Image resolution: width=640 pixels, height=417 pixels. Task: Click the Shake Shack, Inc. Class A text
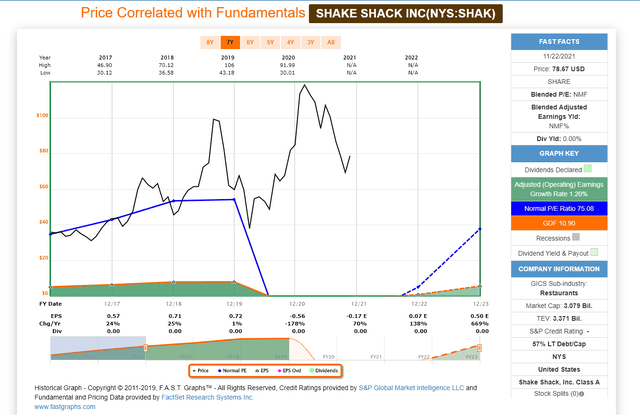coord(559,382)
